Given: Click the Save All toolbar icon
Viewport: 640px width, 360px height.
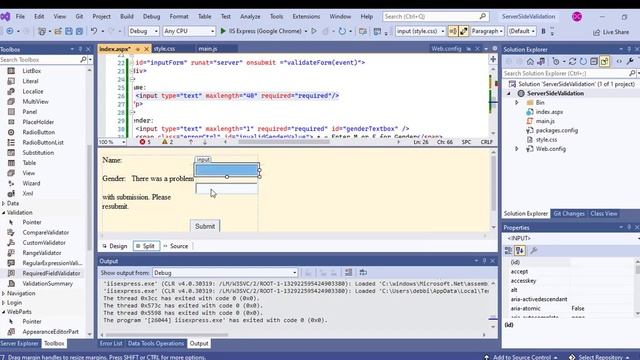Looking at the screenshot, I should (79, 31).
